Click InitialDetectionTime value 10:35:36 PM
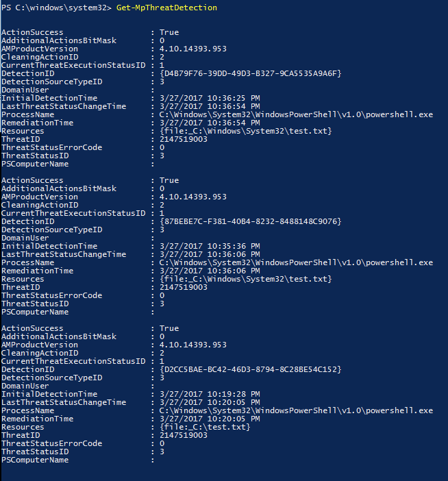This screenshot has height=481, width=448. 210,246
